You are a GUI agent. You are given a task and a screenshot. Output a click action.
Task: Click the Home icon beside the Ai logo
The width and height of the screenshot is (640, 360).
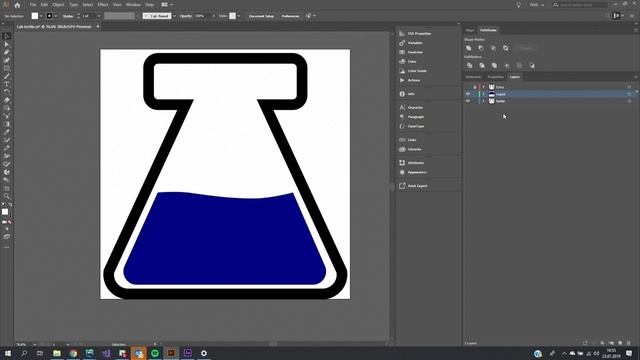point(17,5)
